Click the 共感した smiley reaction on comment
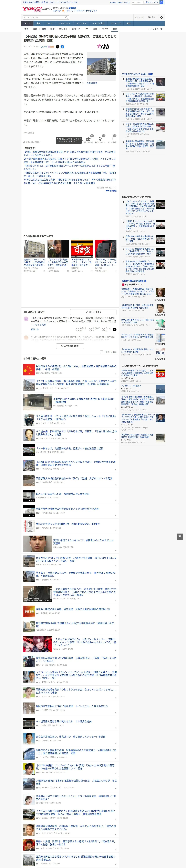186x868 pixels. [x=81, y=329]
